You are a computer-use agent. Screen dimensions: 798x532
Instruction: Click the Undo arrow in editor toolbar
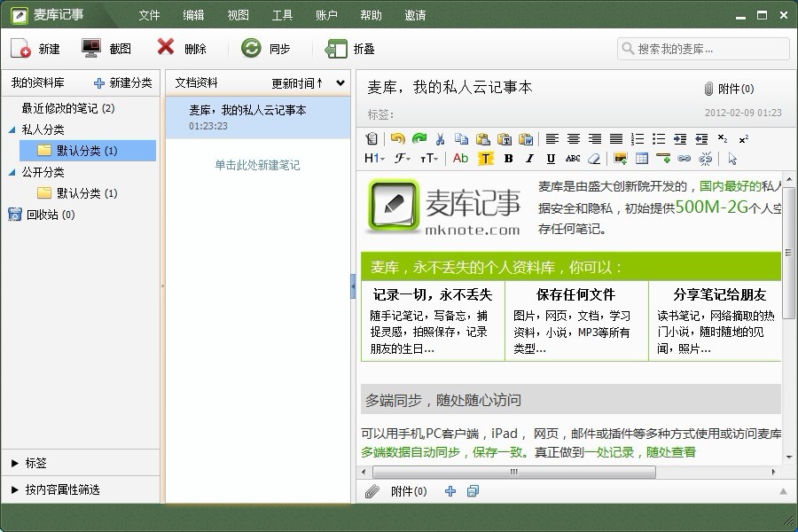tap(397, 138)
